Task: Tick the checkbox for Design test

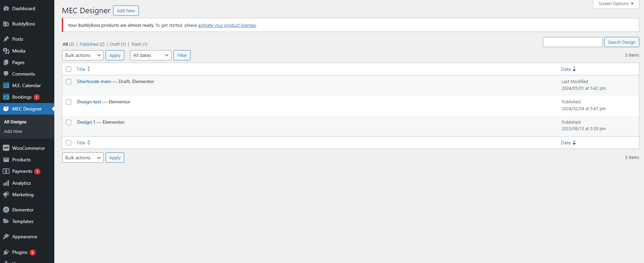Action: pos(69,102)
